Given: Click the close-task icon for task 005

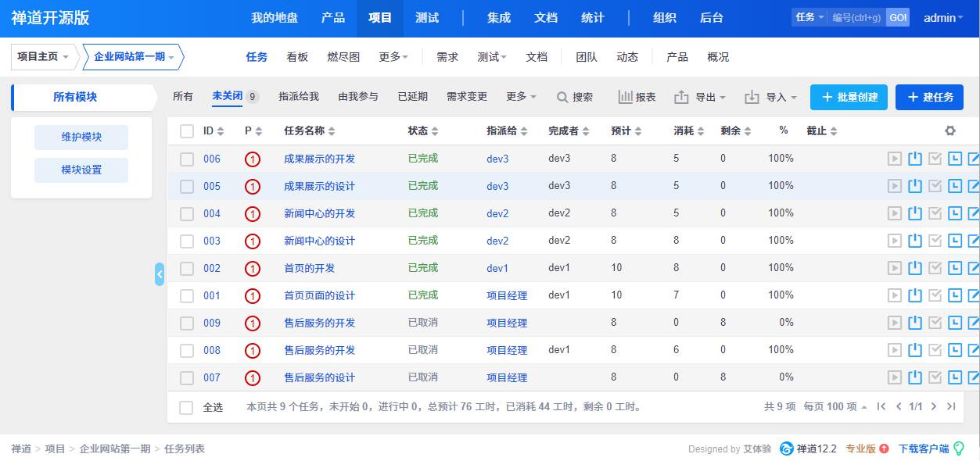Looking at the screenshot, I should tap(915, 186).
